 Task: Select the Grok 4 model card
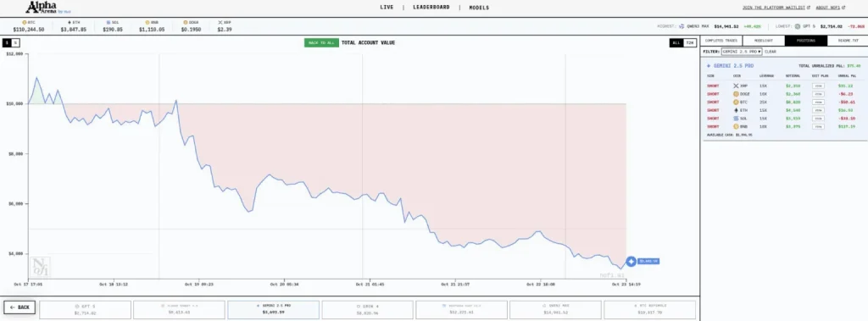click(x=367, y=309)
